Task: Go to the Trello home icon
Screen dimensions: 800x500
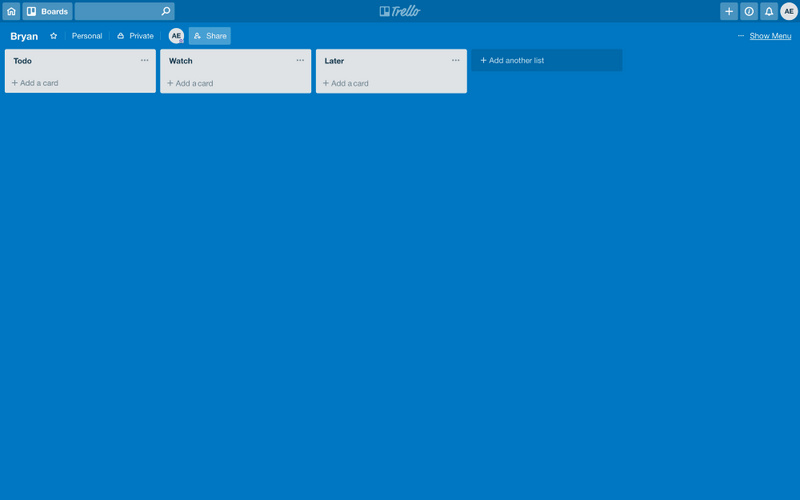Action: [x=11, y=11]
